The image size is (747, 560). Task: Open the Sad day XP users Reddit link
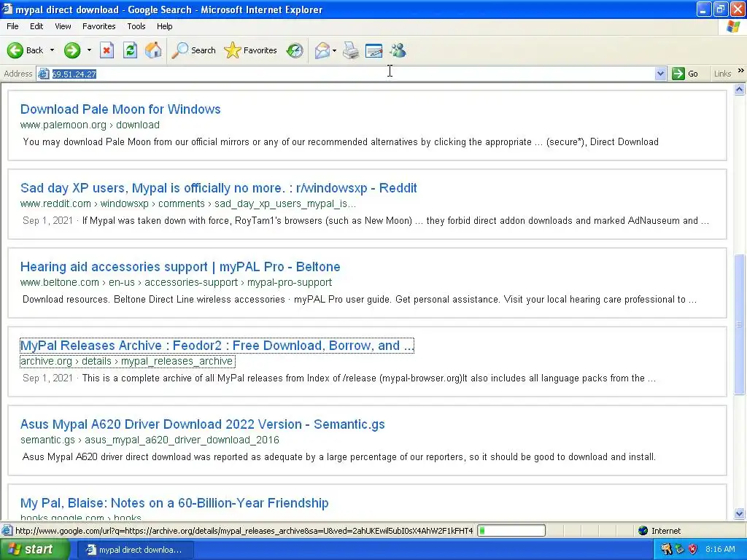pyautogui.click(x=219, y=187)
